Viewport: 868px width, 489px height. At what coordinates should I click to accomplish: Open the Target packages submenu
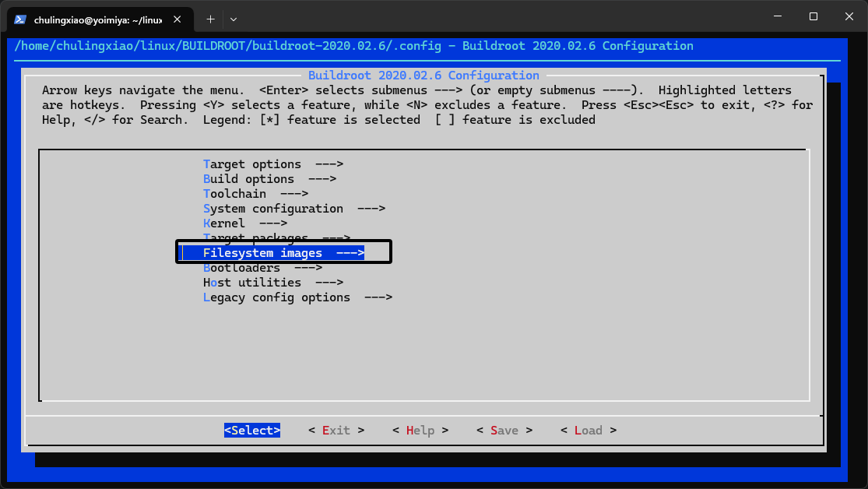[x=277, y=237]
